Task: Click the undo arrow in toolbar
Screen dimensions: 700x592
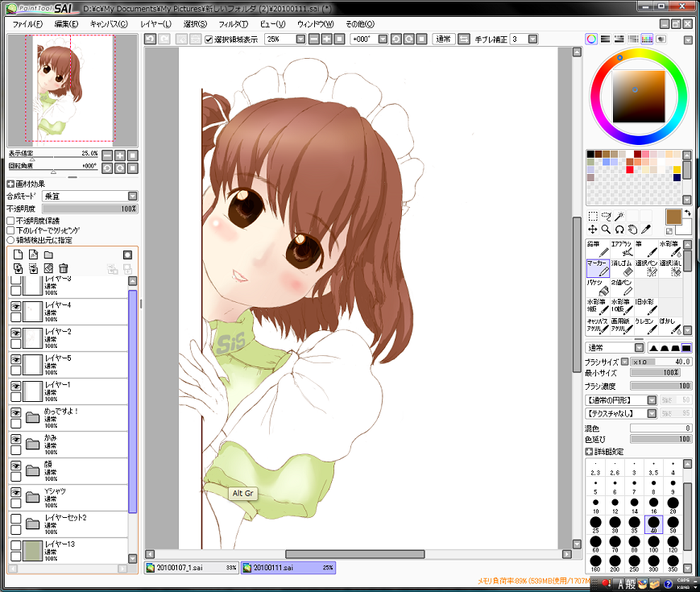Action: (x=151, y=39)
